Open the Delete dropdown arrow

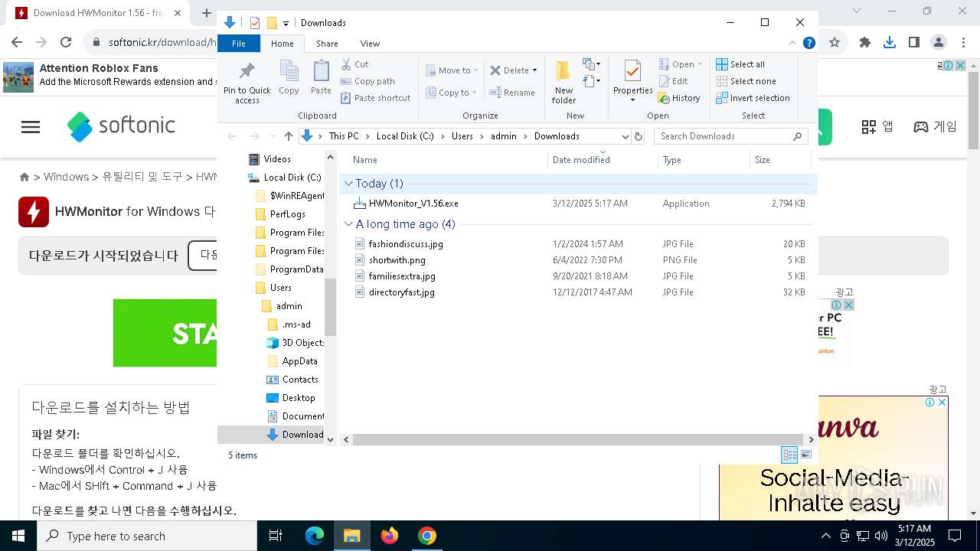tap(534, 70)
